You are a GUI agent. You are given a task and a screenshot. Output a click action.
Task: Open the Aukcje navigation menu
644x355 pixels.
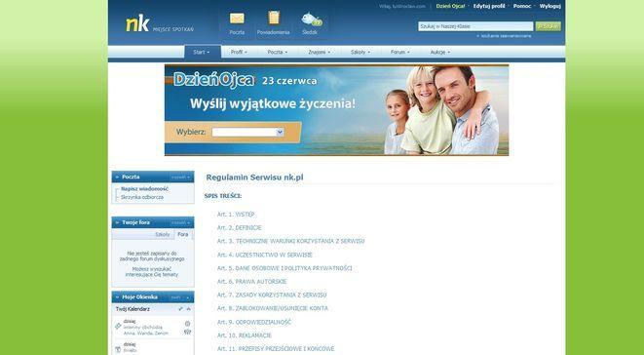click(x=439, y=53)
